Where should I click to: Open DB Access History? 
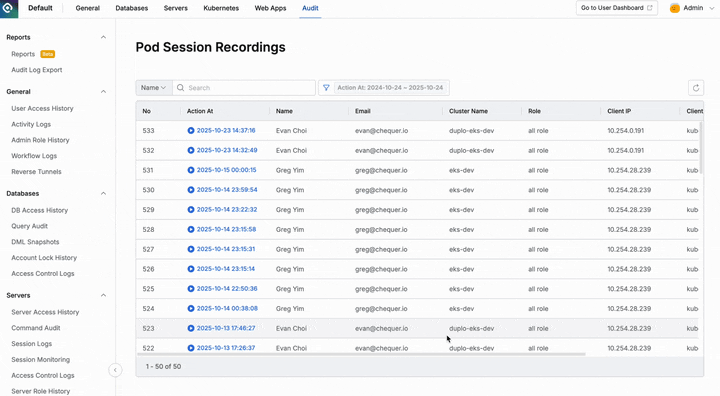pos(39,210)
